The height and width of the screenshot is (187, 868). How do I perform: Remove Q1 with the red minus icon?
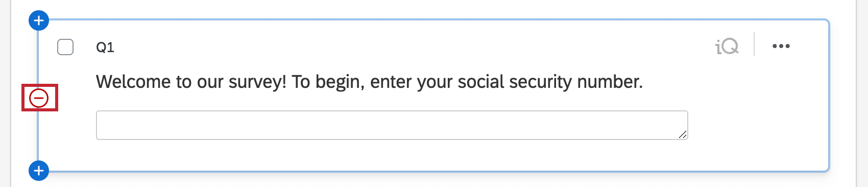[39, 98]
